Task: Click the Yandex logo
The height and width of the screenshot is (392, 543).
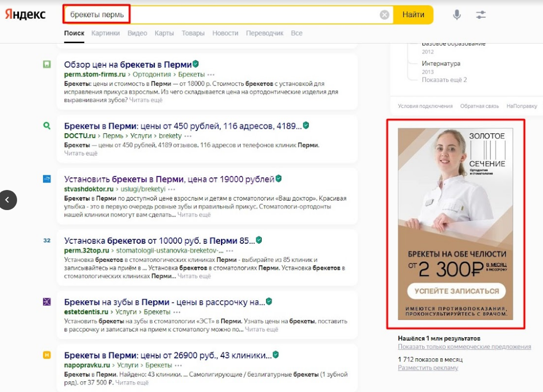Action: 26,14
